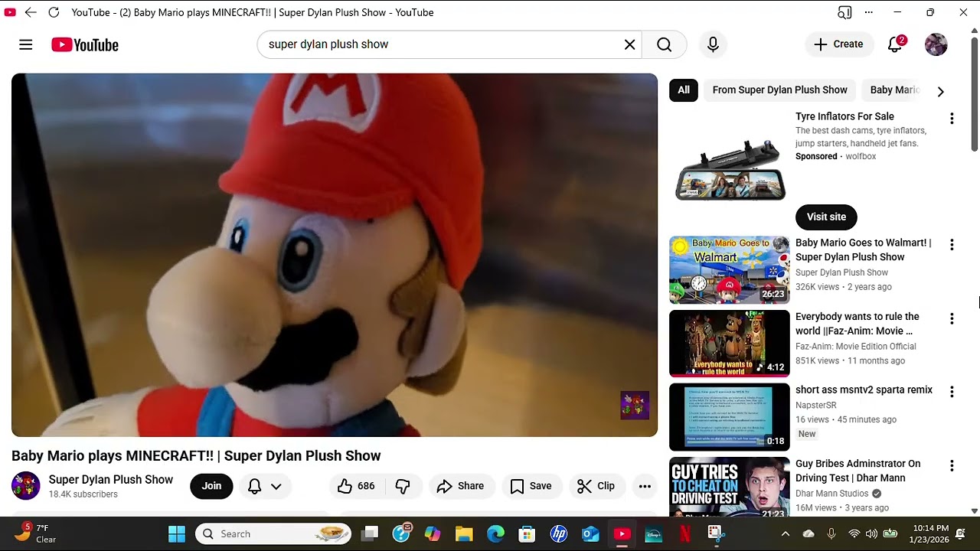Open options for short ass msntv2 sparta remix
Screen dimensions: 980x551
(x=952, y=392)
